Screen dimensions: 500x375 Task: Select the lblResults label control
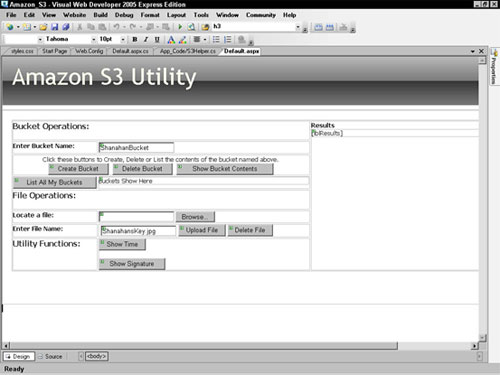coord(327,133)
